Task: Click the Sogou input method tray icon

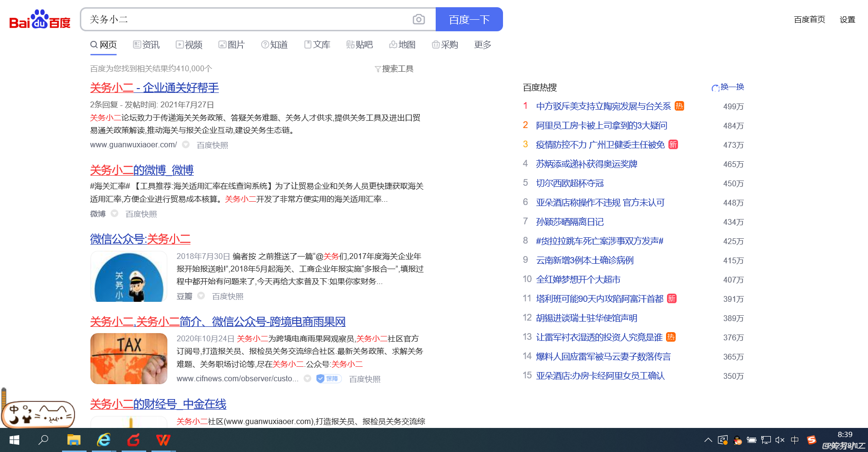Action: (x=812, y=439)
